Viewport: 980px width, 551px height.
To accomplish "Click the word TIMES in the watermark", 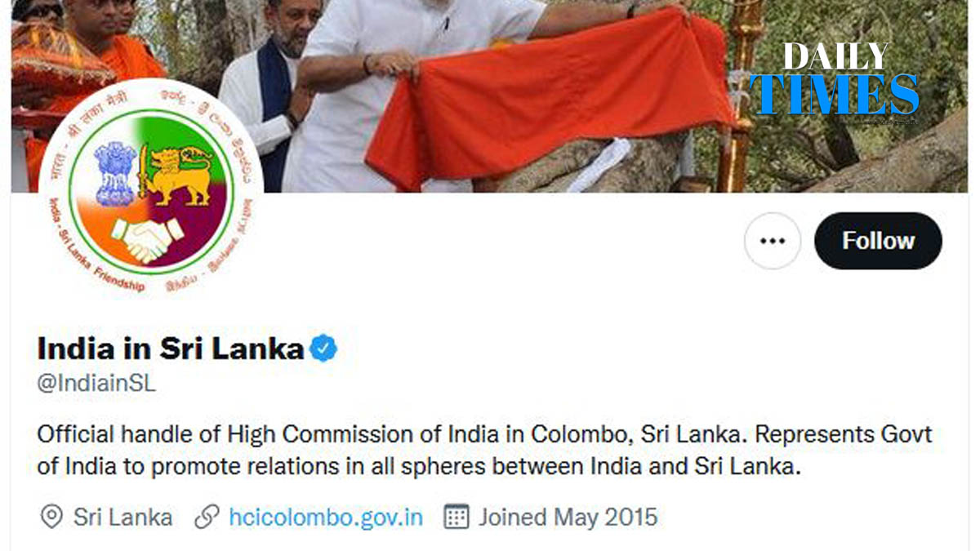I will [835, 94].
